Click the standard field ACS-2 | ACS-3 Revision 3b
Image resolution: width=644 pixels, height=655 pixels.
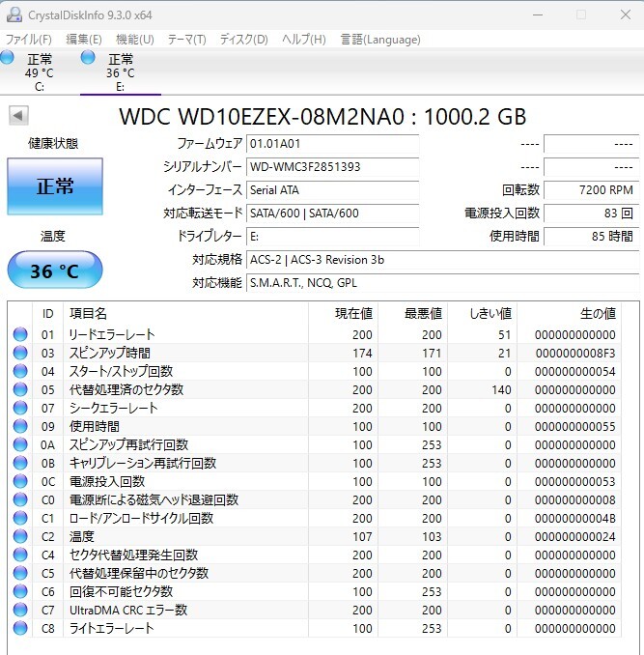coord(442,260)
